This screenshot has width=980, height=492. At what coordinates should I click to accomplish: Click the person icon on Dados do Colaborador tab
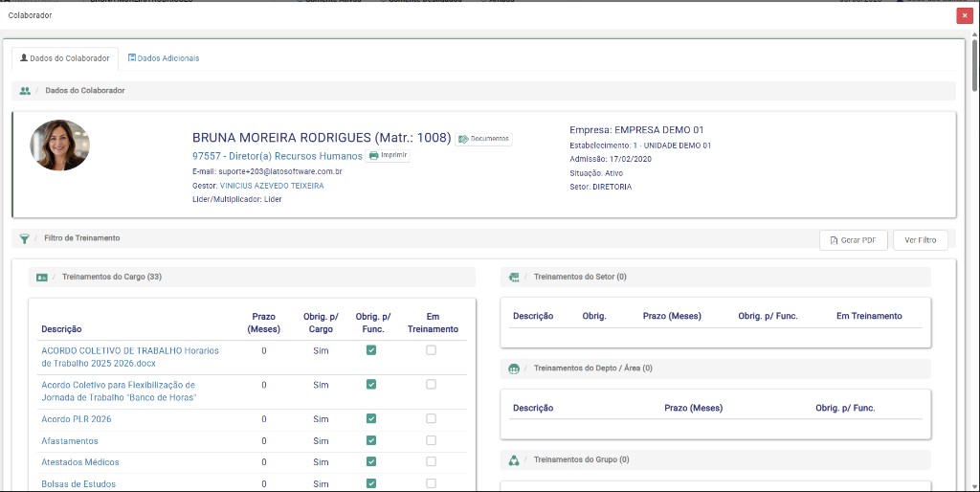click(24, 57)
